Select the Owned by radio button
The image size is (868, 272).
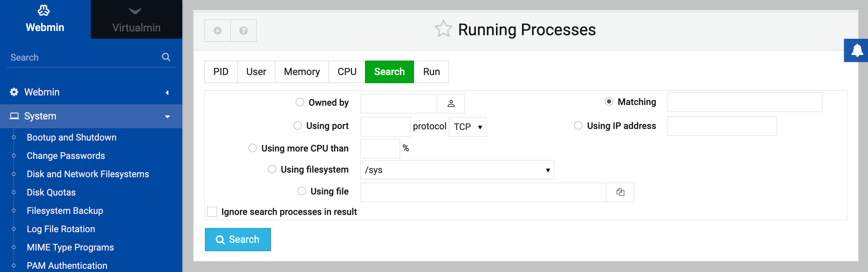tap(300, 102)
